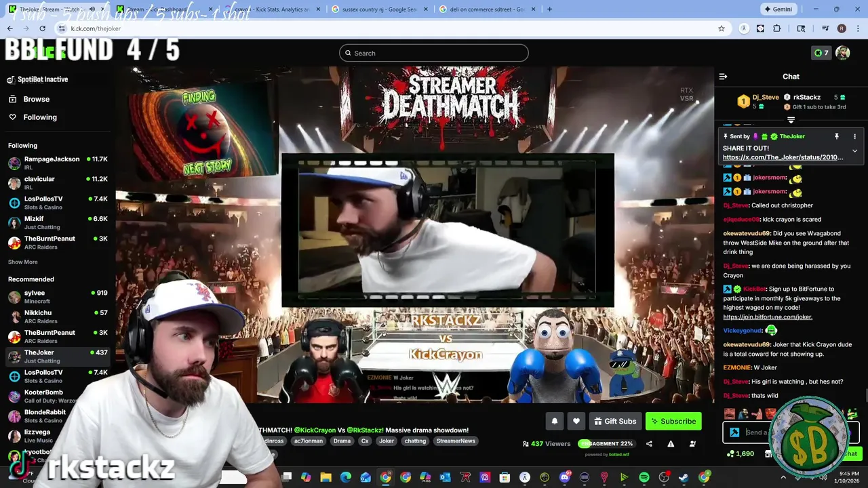Viewport: 868px width, 488px height.
Task: Click the Following heart sidebar icon
Action: pyautogui.click(x=12, y=117)
